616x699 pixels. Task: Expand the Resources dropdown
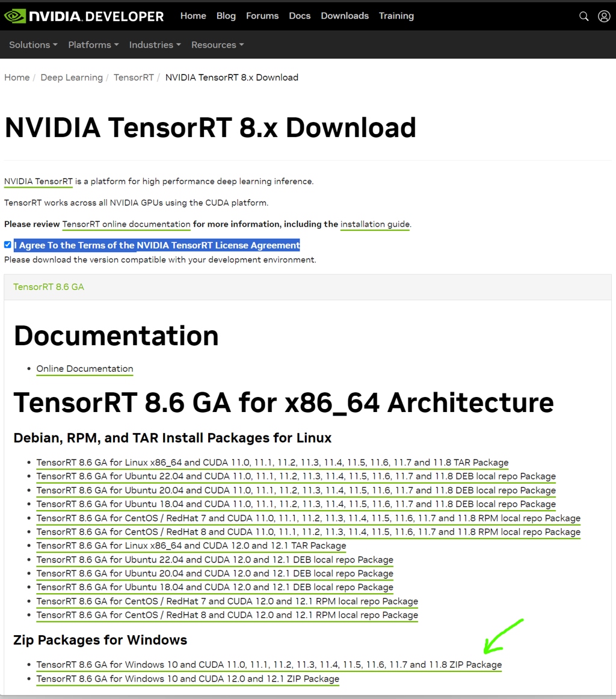tap(218, 45)
